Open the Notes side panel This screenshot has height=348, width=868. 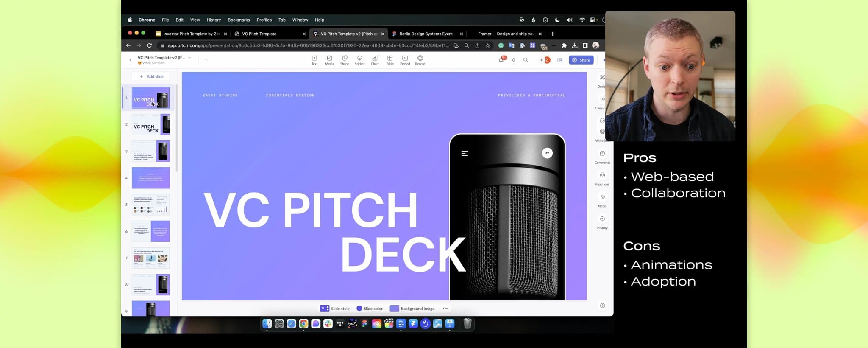(602, 199)
